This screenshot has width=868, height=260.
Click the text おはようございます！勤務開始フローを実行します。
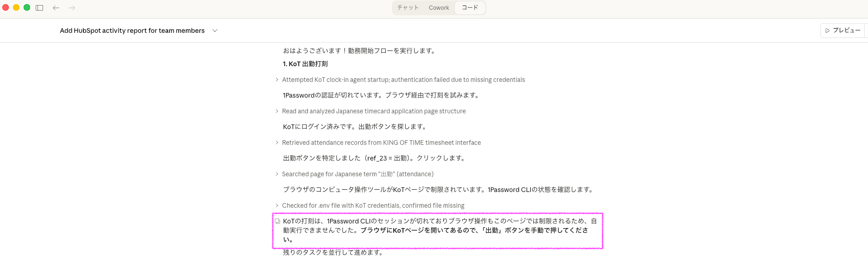(360, 51)
